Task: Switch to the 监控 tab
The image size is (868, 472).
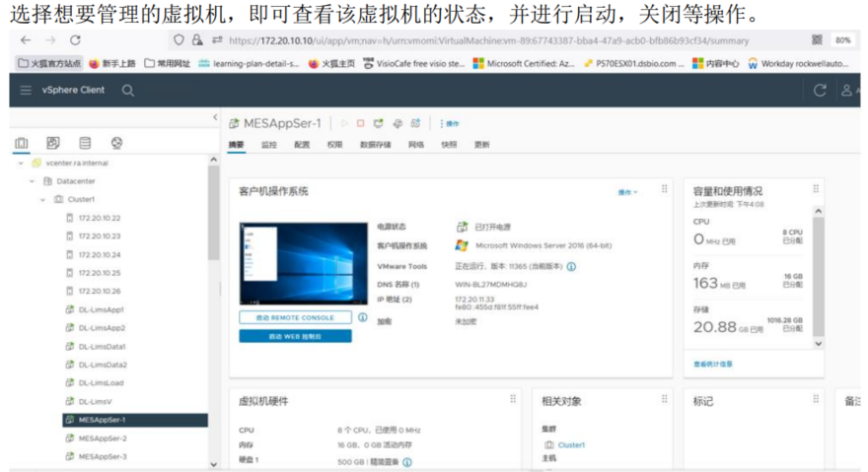Action: click(x=268, y=145)
